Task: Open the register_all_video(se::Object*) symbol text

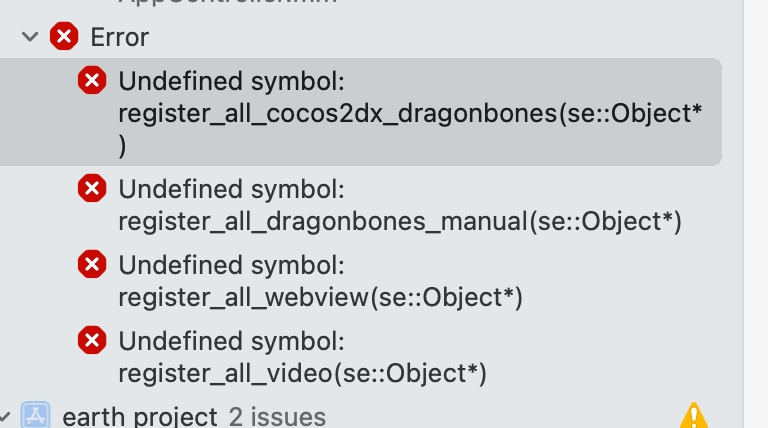Action: 302,374
